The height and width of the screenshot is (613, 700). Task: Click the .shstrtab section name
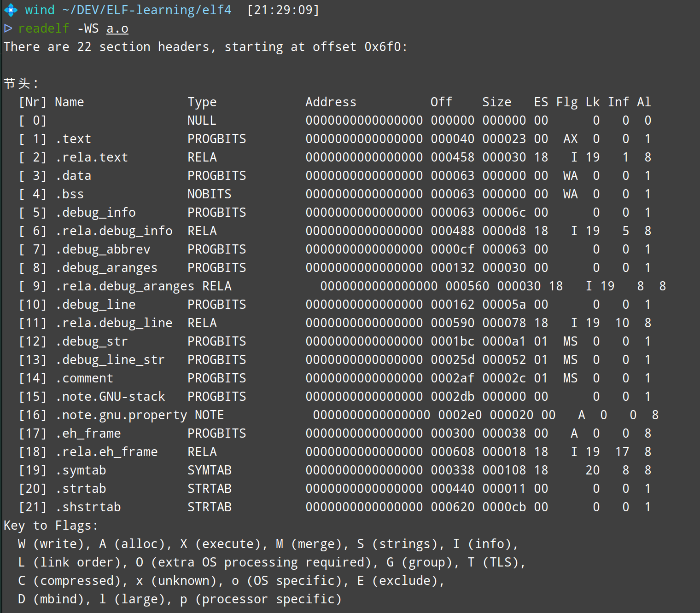pos(88,507)
